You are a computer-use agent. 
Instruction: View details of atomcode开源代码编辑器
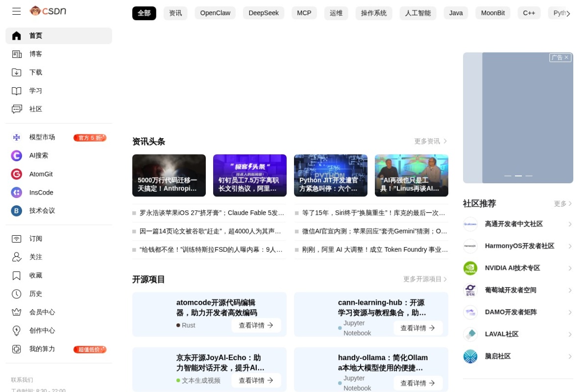click(256, 325)
